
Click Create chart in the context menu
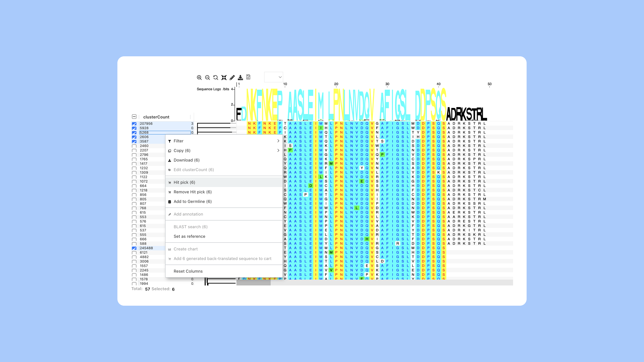coord(224,249)
